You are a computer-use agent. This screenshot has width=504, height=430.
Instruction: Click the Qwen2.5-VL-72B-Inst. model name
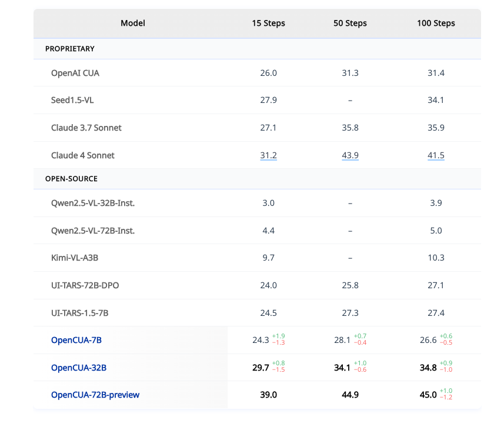pos(93,231)
